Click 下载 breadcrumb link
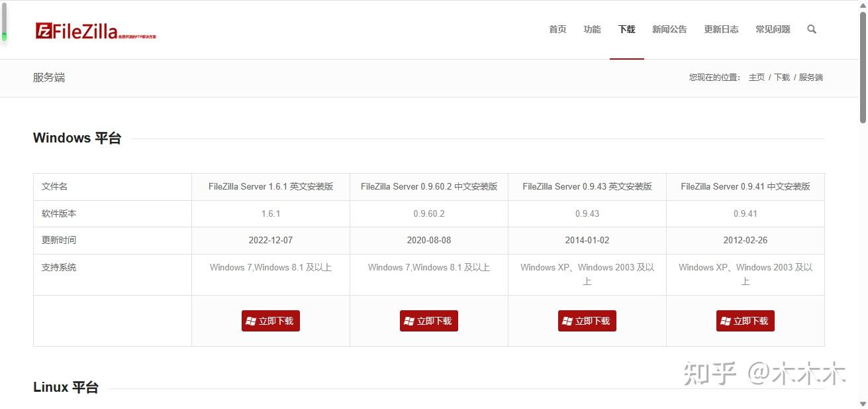868x409 pixels. (x=783, y=78)
